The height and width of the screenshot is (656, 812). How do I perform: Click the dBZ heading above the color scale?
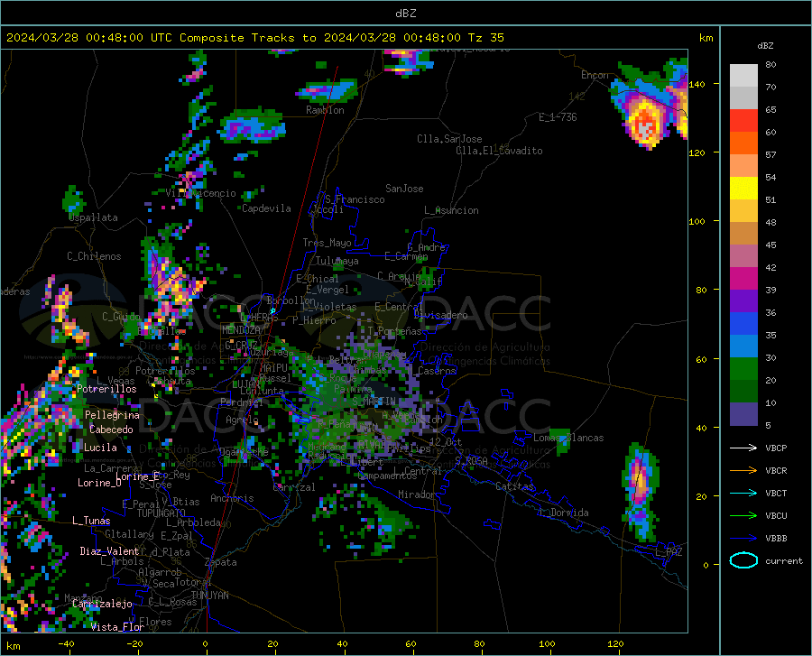click(x=765, y=45)
